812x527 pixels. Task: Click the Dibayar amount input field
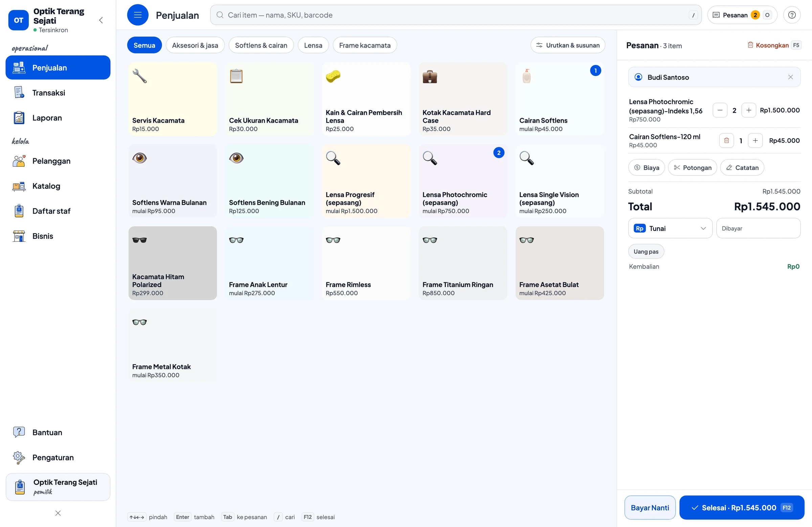click(x=758, y=228)
